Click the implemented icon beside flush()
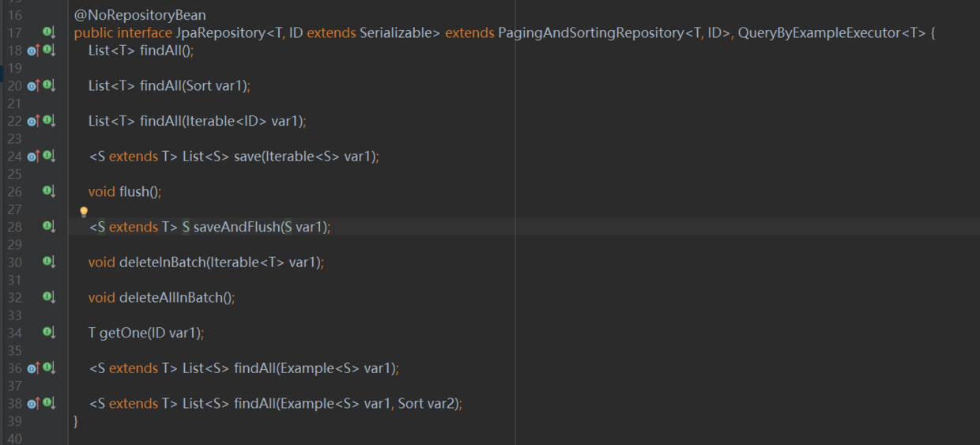The image size is (980, 445). [x=48, y=191]
